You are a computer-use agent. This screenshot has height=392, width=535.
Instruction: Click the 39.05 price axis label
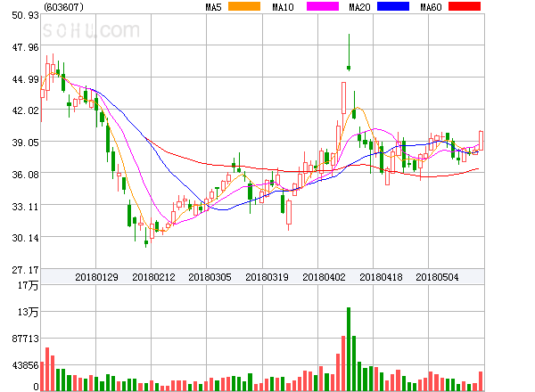click(25, 143)
